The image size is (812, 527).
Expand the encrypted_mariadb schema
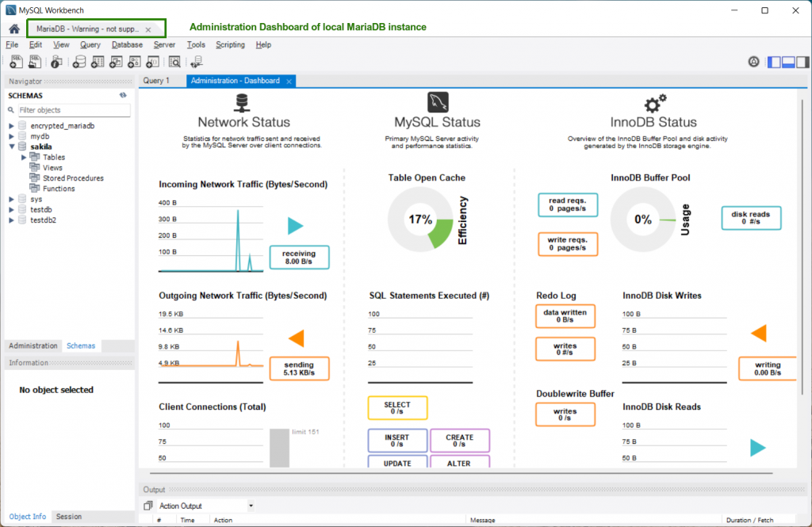click(11, 126)
